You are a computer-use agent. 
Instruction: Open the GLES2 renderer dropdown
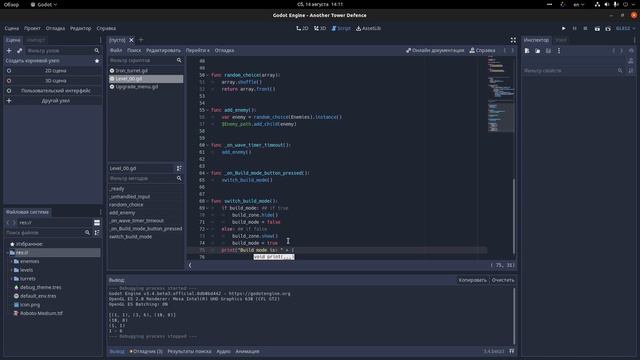point(625,29)
